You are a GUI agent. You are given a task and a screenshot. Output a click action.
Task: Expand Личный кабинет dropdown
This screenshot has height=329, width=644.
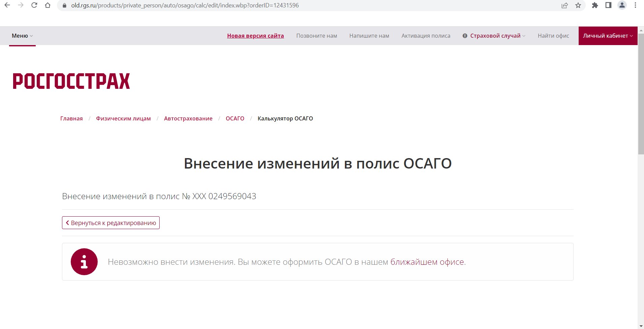[608, 36]
